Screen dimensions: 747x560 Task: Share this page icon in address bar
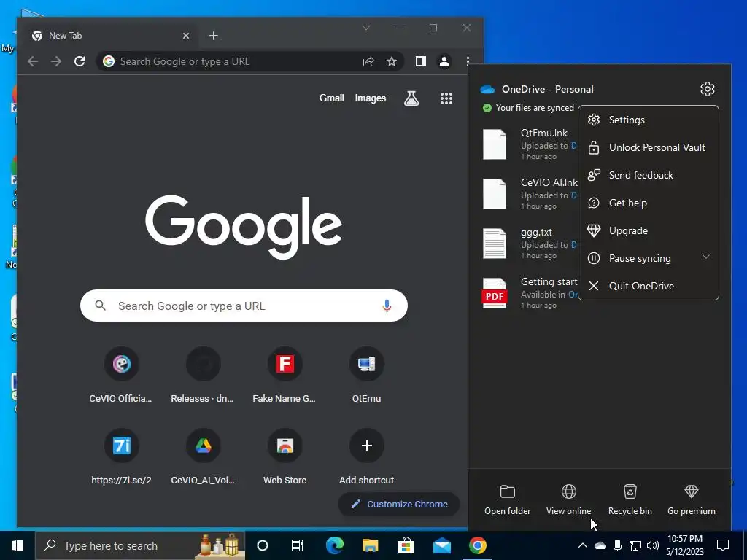click(x=368, y=61)
